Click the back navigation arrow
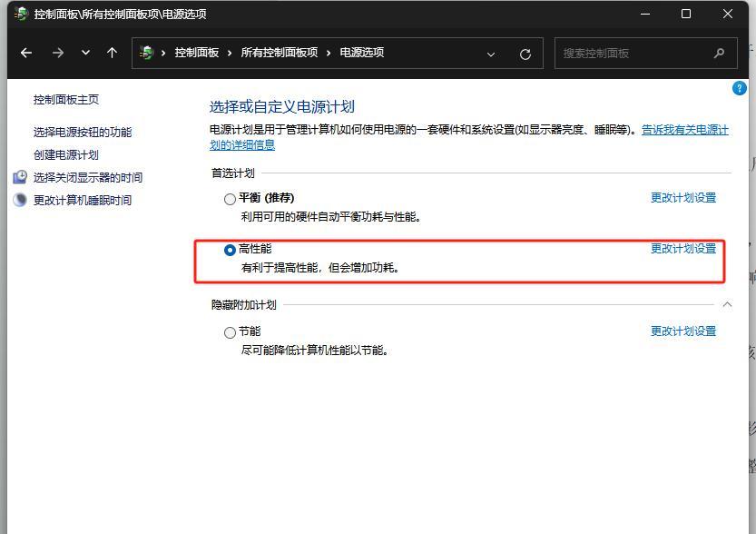 [26, 53]
